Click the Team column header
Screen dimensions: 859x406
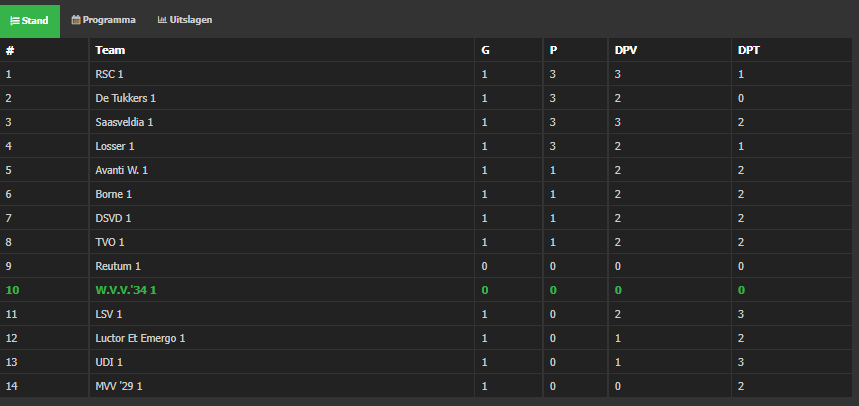pyautogui.click(x=110, y=50)
